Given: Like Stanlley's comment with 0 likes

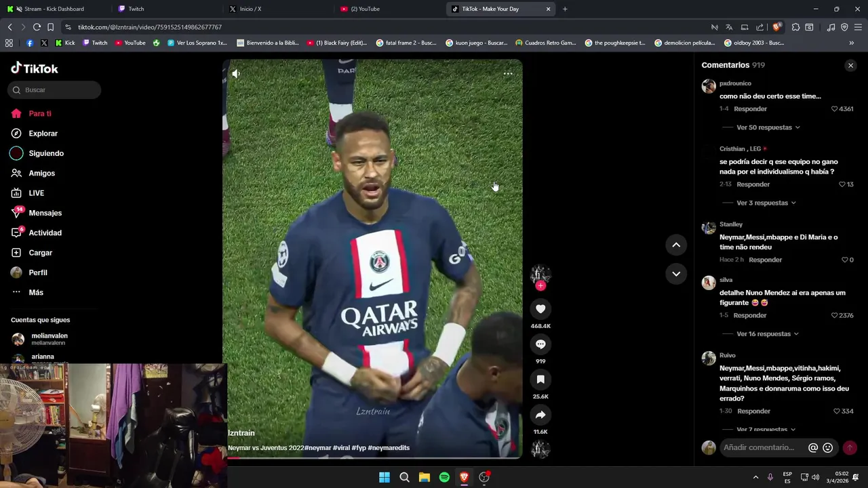Looking at the screenshot, I should 844,260.
